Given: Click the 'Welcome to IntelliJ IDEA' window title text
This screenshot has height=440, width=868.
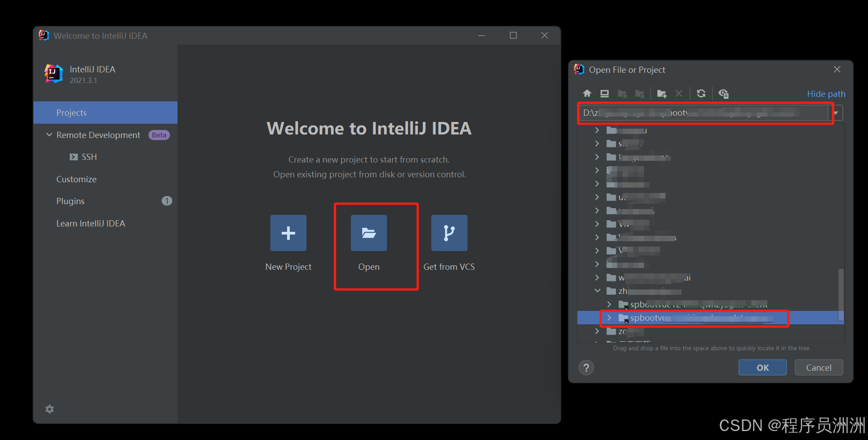Looking at the screenshot, I should (101, 36).
